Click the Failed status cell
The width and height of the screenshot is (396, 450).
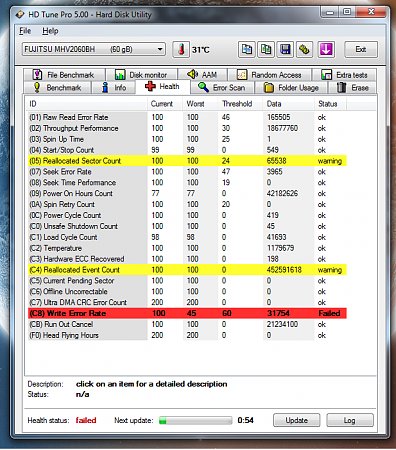coord(329,313)
